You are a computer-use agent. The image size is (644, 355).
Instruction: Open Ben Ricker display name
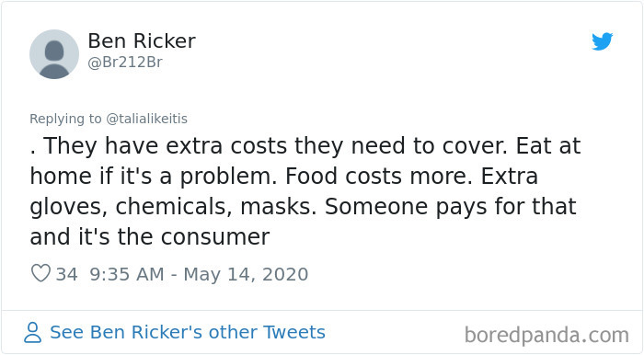(x=142, y=40)
